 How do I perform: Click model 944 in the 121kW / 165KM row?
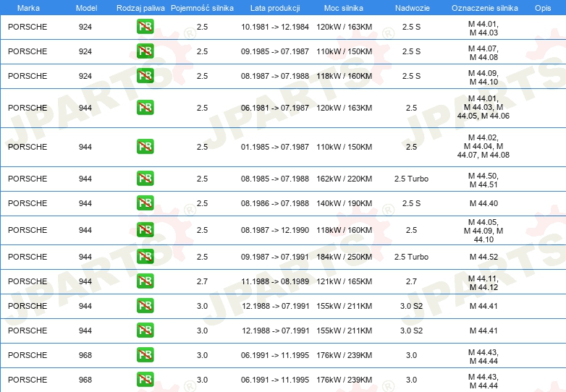85,281
